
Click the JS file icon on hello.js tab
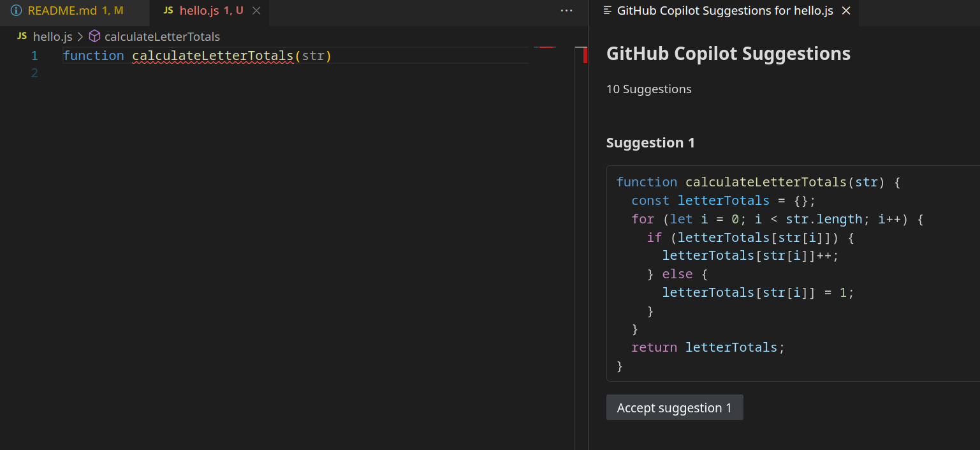pos(168,11)
